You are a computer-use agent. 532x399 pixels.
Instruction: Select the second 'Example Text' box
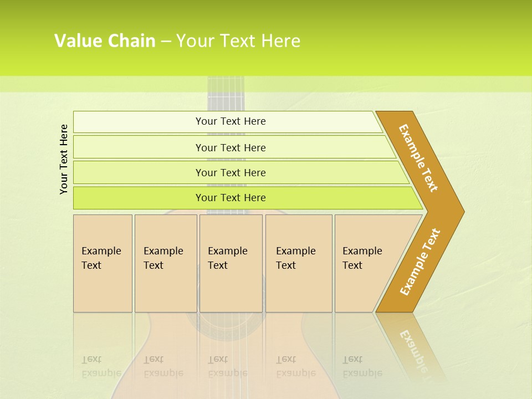[x=166, y=263]
